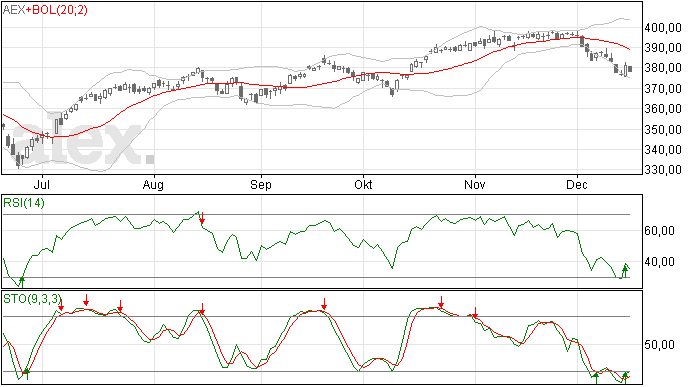Click the red stochastic sell arrow in late October
This screenshot has width=690, height=387.
[441, 302]
